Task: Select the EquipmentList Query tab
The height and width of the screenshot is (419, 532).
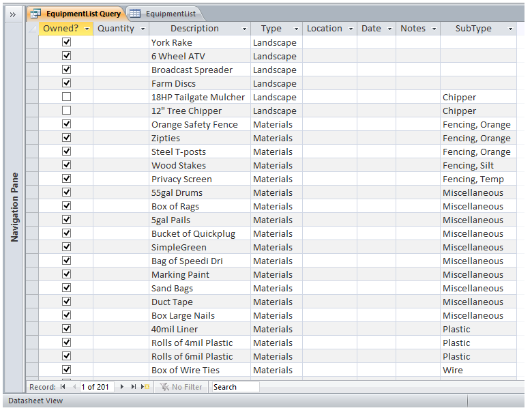Action: point(76,14)
